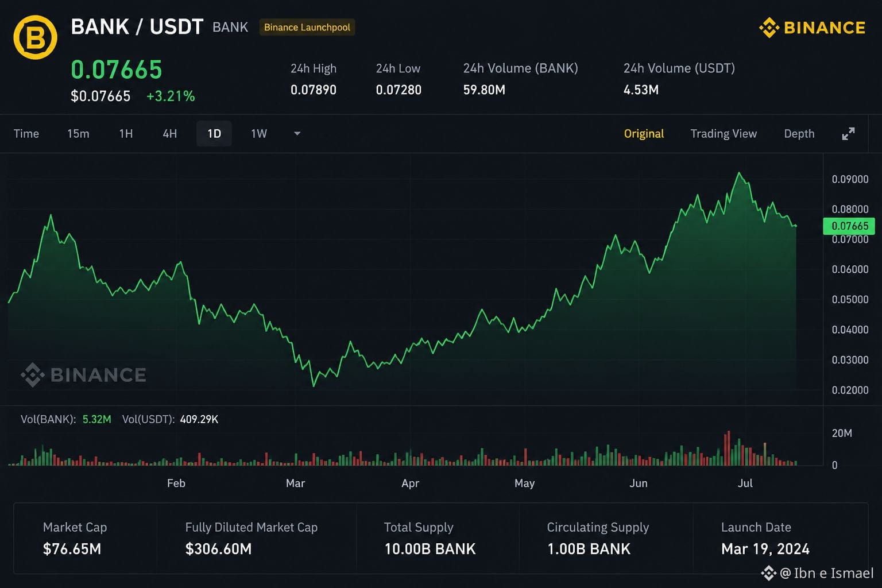
Task: Click the Feb label on time axis
Action: [x=176, y=483]
